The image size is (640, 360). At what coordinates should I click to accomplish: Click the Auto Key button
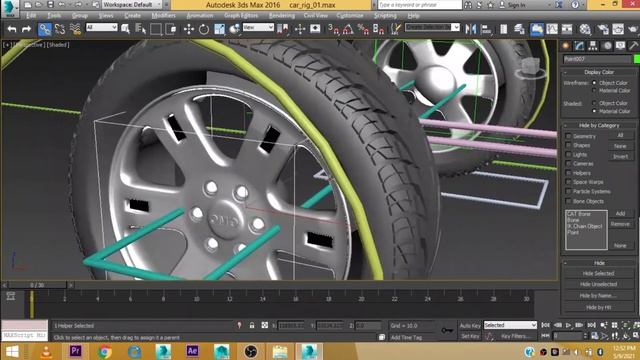point(470,326)
